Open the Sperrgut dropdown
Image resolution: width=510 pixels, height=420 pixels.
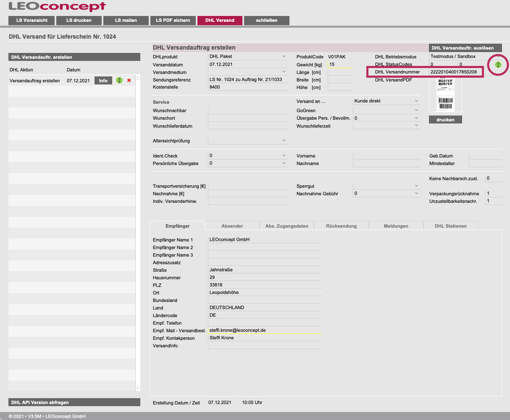pos(386,186)
